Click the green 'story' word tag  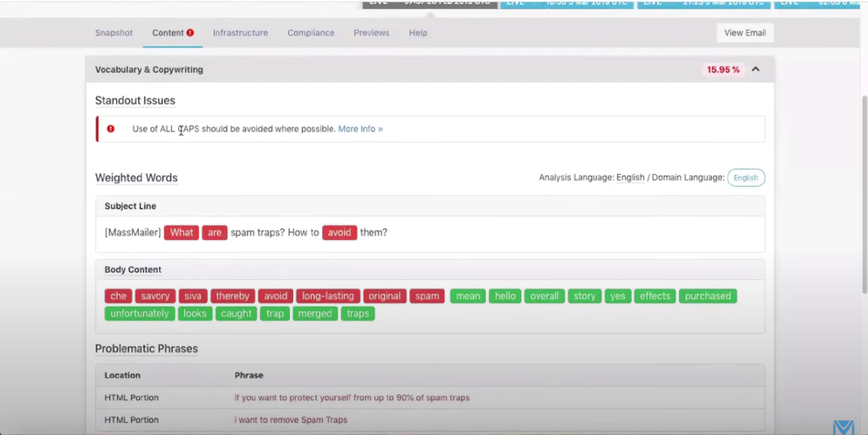pyautogui.click(x=585, y=296)
